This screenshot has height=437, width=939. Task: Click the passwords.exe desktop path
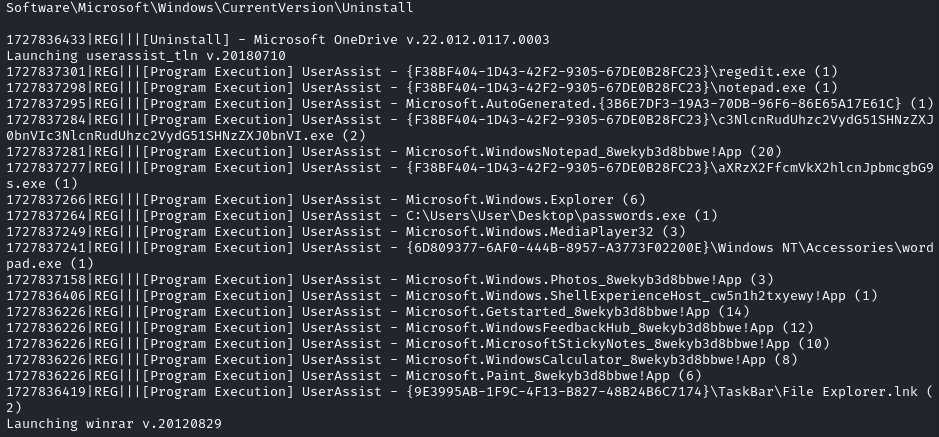[x=561, y=216]
